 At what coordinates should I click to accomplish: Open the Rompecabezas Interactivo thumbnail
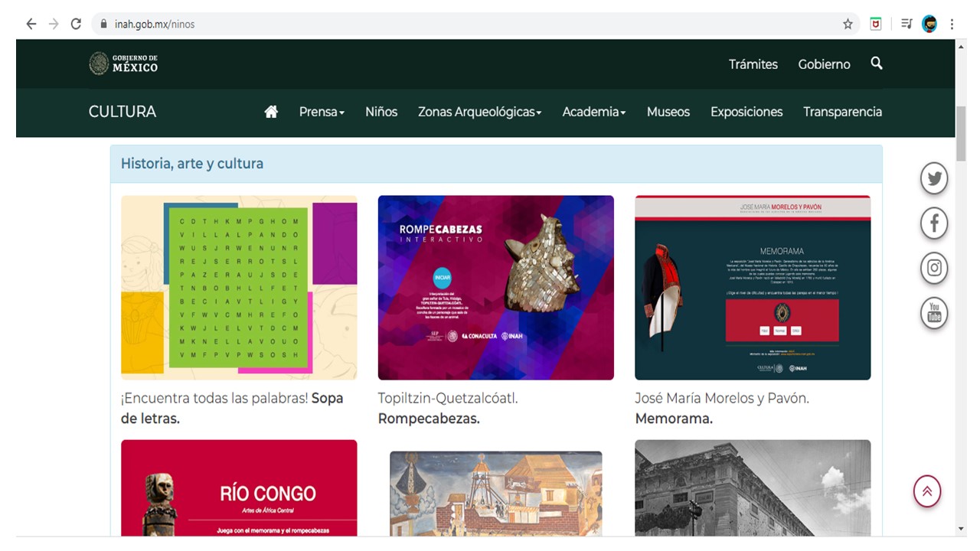496,288
